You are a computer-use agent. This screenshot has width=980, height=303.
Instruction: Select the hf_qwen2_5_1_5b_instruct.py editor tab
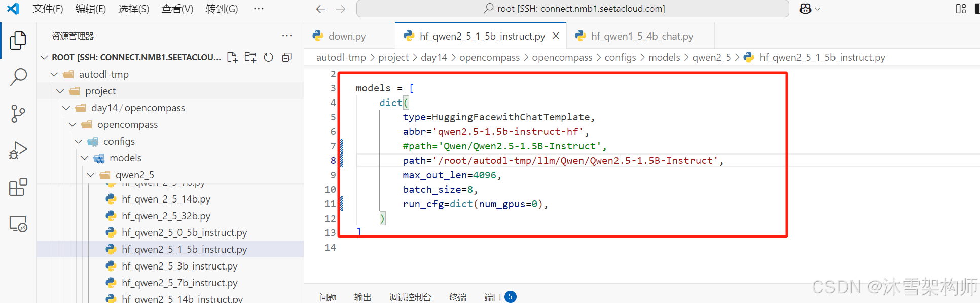[x=482, y=36]
